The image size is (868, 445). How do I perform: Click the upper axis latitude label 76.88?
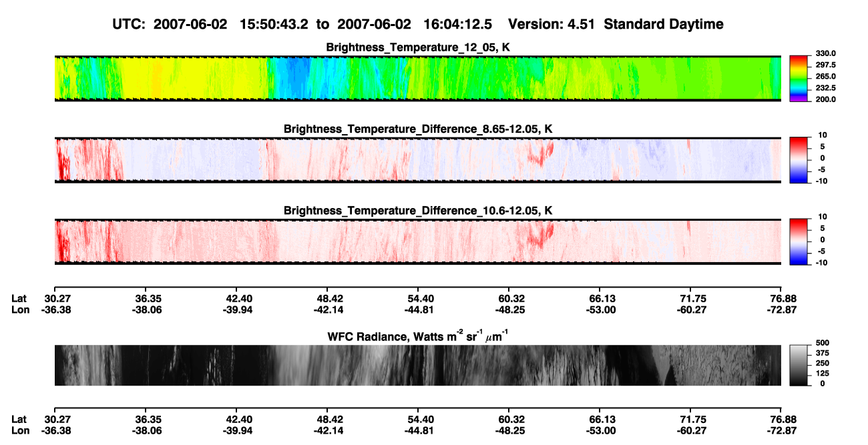click(x=784, y=298)
